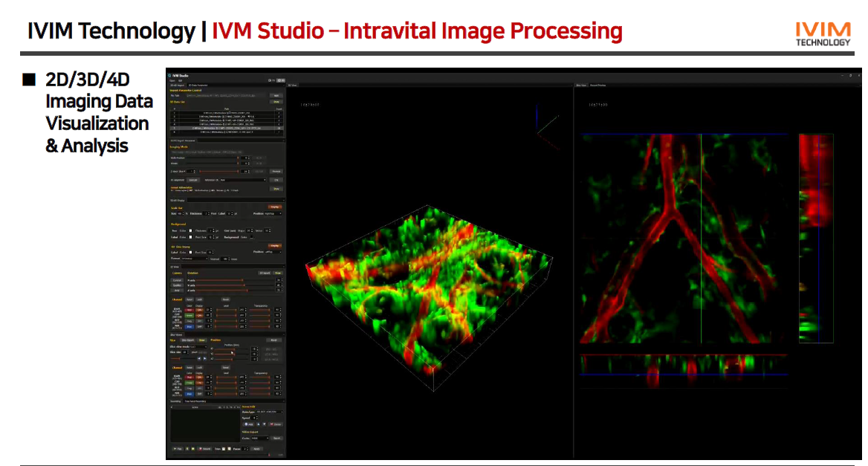Click the Export button for video
Viewport: 868px width, 466px height.
(276, 438)
